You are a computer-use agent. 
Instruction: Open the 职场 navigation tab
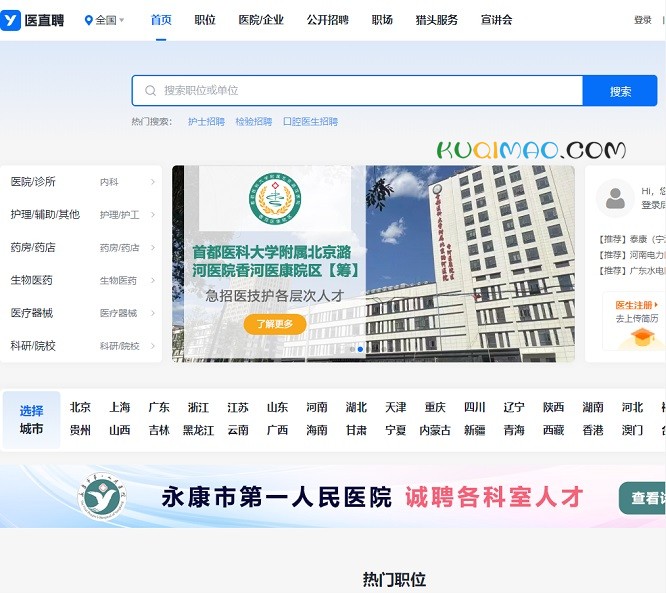382,20
